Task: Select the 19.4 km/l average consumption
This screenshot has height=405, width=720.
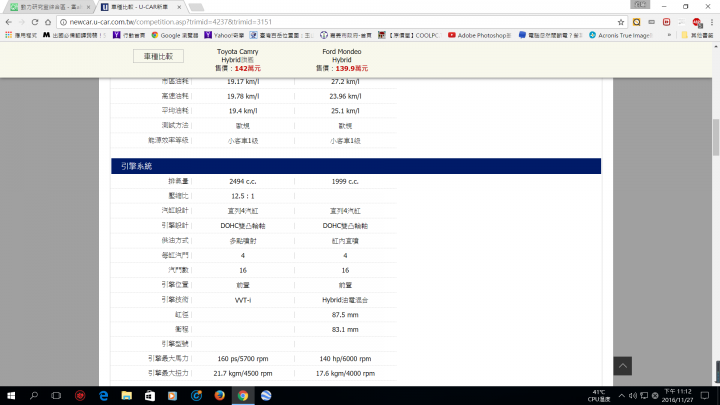Action: pyautogui.click(x=243, y=111)
